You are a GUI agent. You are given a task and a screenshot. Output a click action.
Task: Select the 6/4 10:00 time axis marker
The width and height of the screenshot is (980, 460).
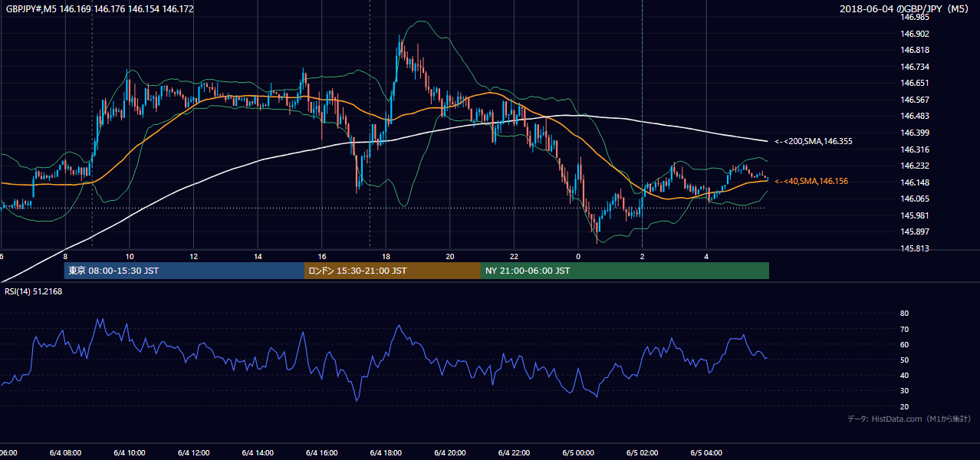[130, 453]
